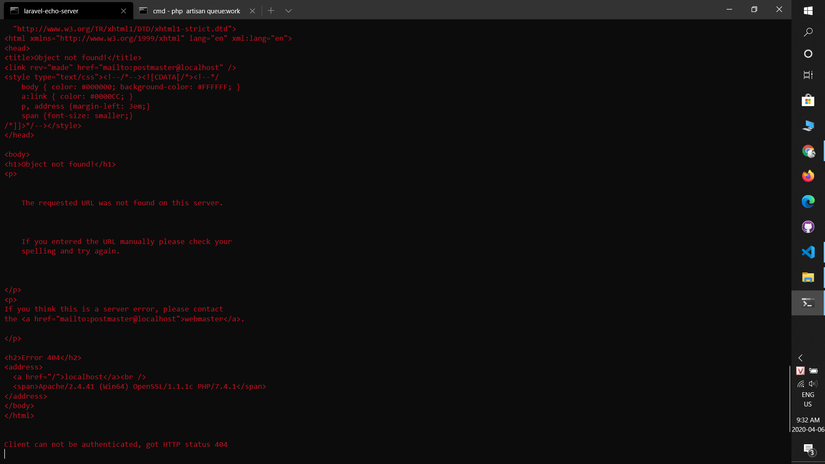Click the cmd tab terminal icon

[143, 11]
